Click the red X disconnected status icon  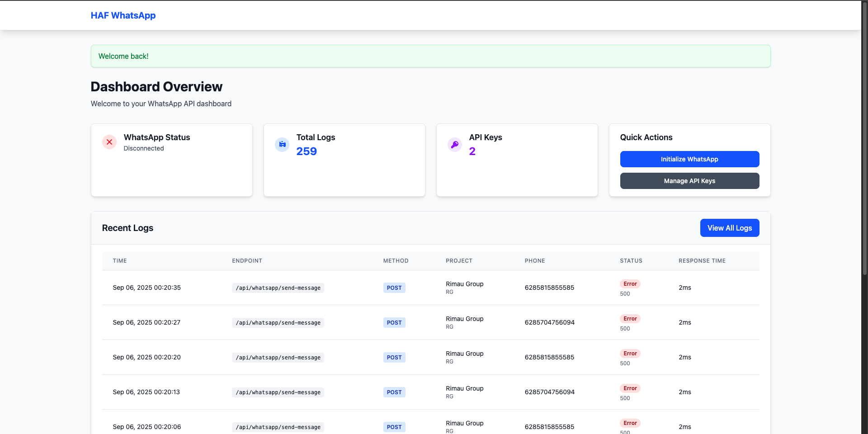109,142
